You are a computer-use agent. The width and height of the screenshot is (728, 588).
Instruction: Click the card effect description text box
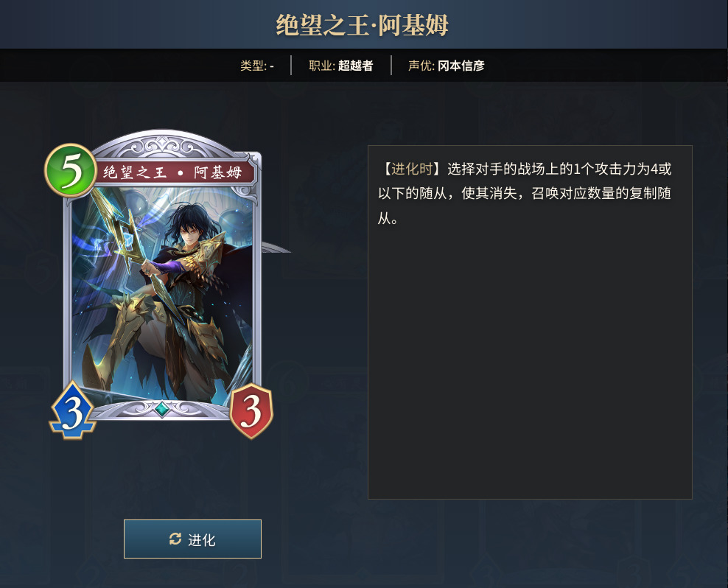click(x=530, y=322)
